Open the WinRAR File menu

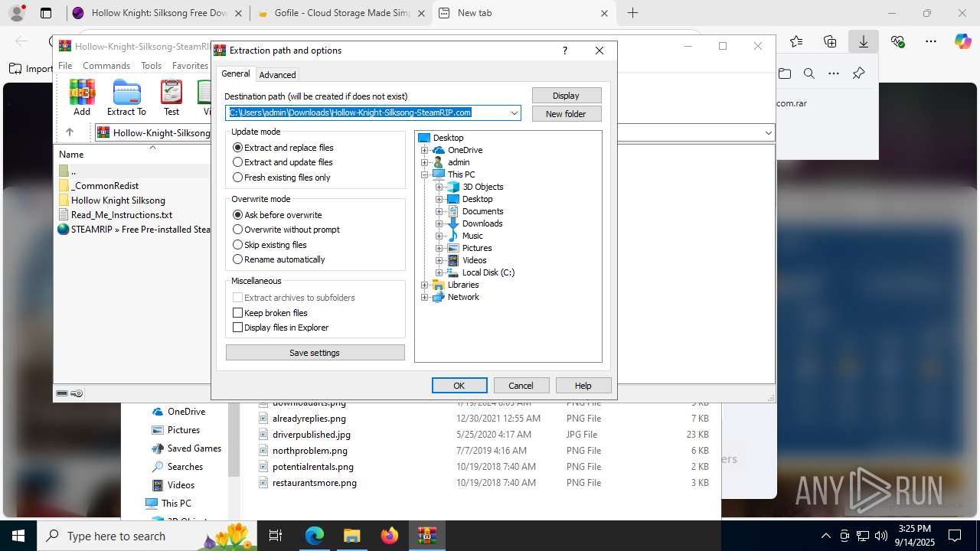(x=65, y=66)
